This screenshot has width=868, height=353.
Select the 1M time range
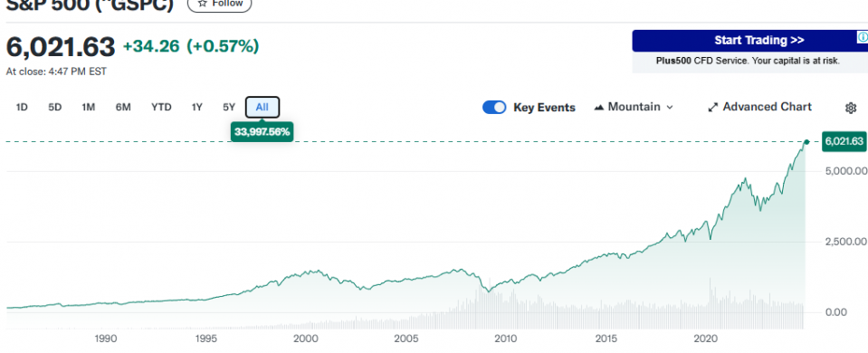(88, 108)
